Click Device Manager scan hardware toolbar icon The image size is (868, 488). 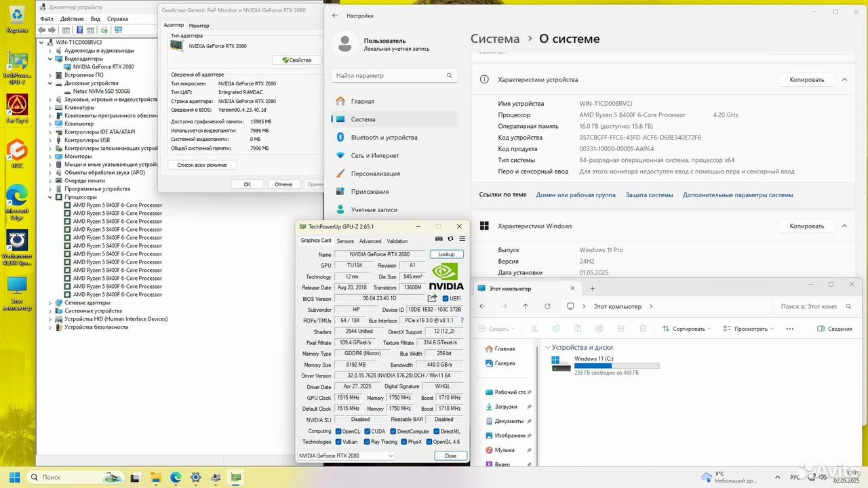tap(118, 30)
